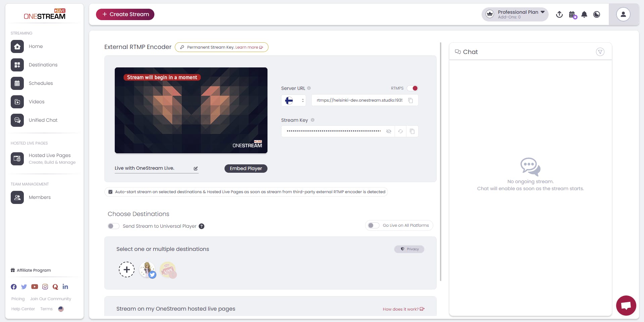
Task: Open the server region flag selector
Action: point(293,100)
